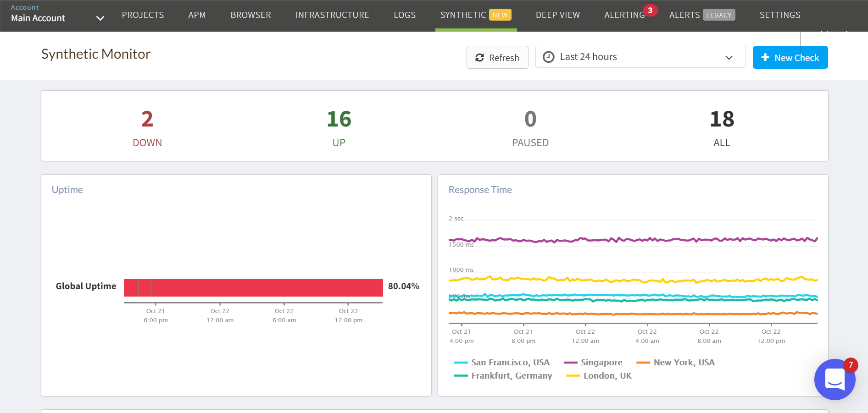Click the chevron arrow on the time range selector
This screenshot has height=413, width=868.
pos(729,58)
